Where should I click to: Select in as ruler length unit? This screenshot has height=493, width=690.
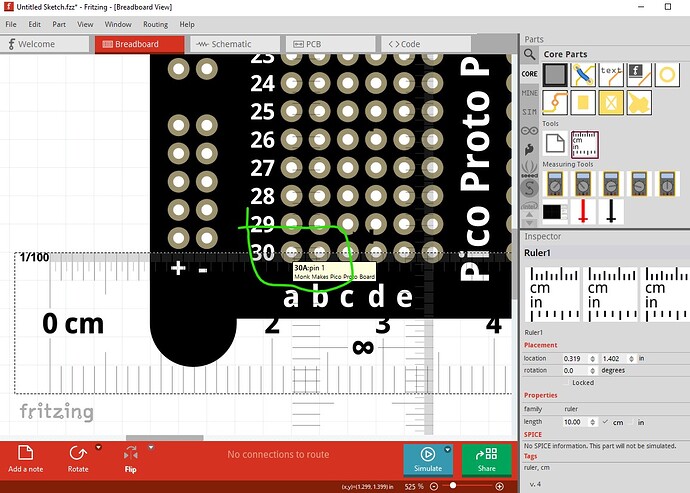click(x=633, y=422)
